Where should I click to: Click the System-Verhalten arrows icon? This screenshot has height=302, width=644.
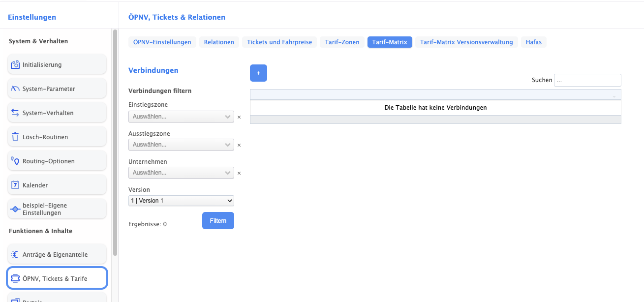(15, 113)
